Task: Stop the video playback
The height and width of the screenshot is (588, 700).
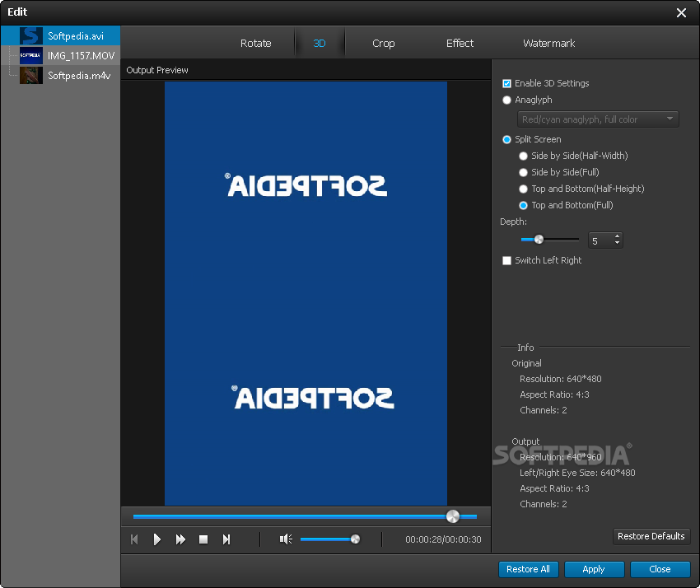Action: [203, 539]
